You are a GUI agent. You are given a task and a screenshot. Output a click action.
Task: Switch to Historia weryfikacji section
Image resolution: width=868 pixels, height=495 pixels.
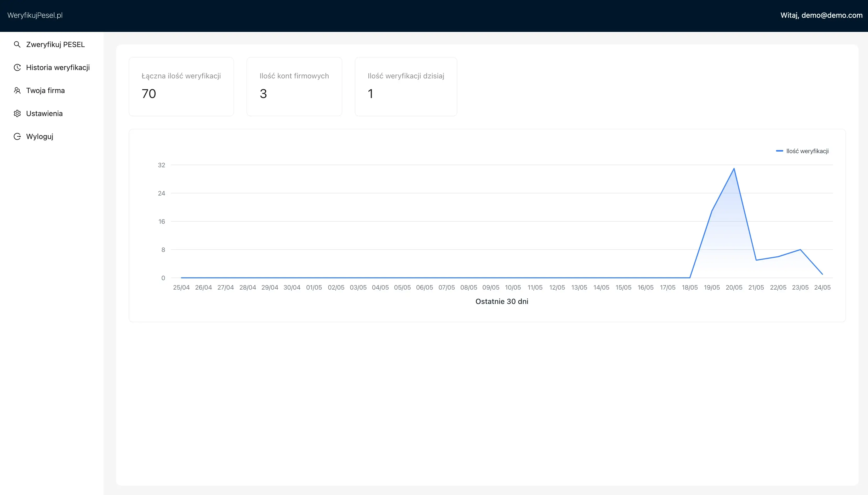[58, 67]
